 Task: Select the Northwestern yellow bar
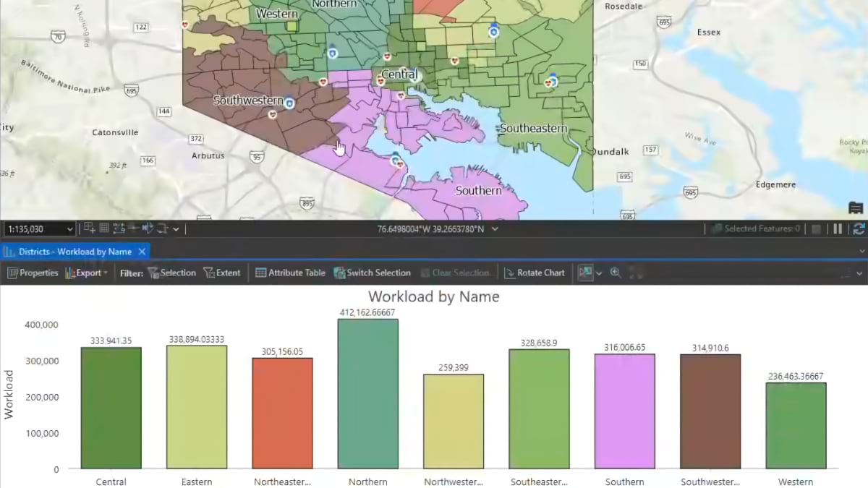tap(454, 421)
